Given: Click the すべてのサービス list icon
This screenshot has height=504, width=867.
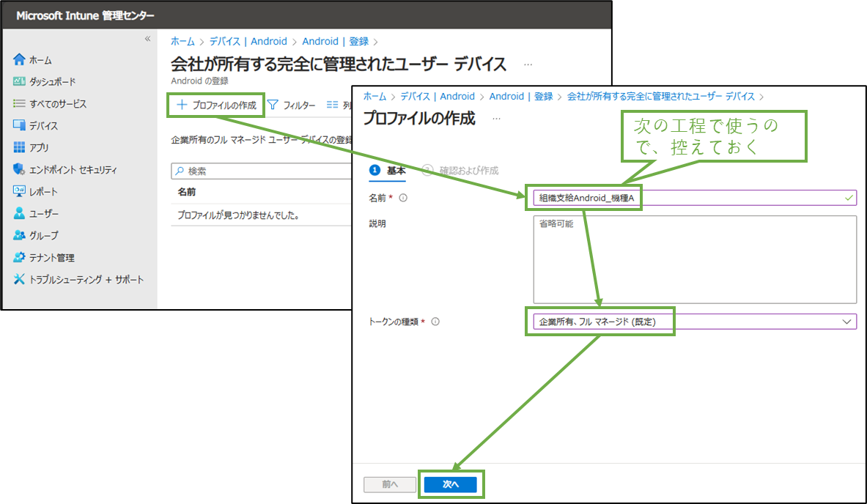Looking at the screenshot, I should pyautogui.click(x=19, y=103).
